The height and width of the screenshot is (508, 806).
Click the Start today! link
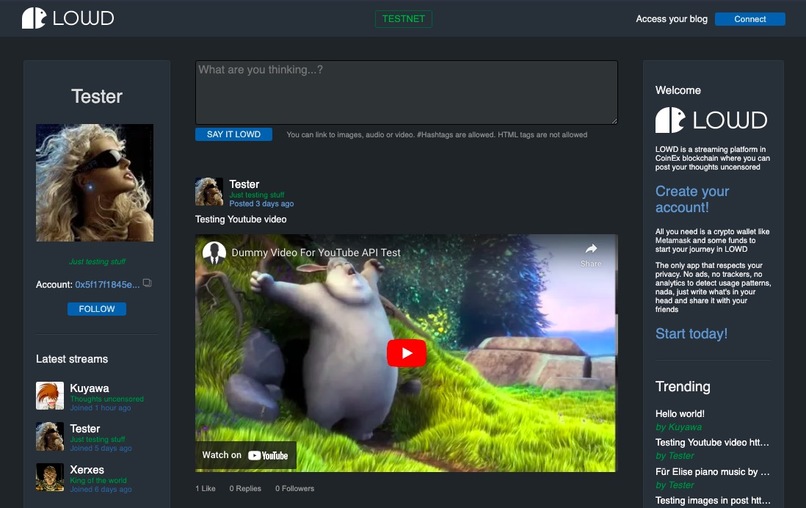pos(691,334)
